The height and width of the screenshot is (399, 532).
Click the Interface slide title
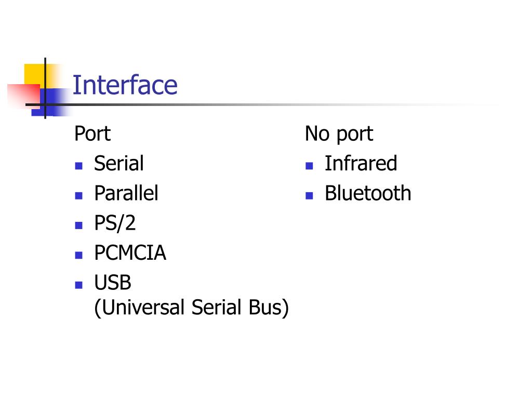[125, 85]
